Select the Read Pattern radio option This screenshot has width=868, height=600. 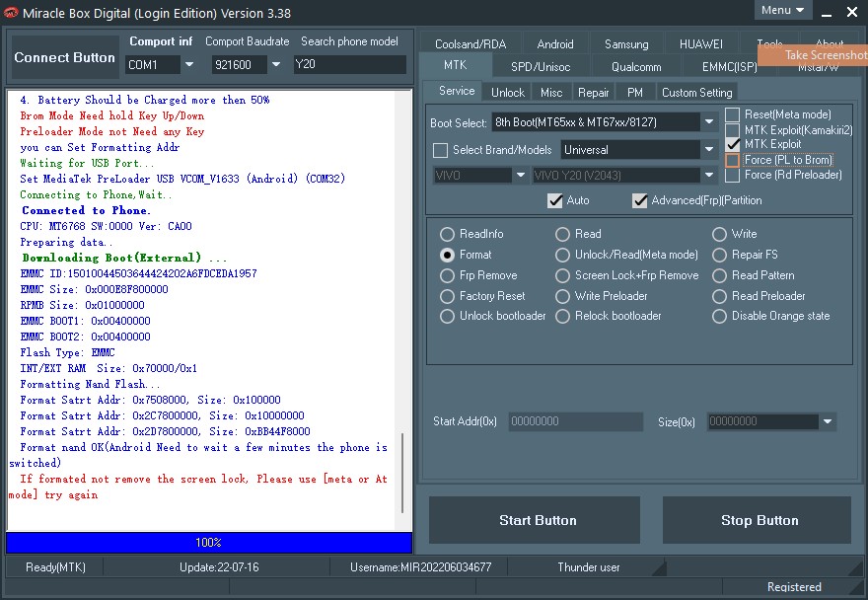click(719, 276)
